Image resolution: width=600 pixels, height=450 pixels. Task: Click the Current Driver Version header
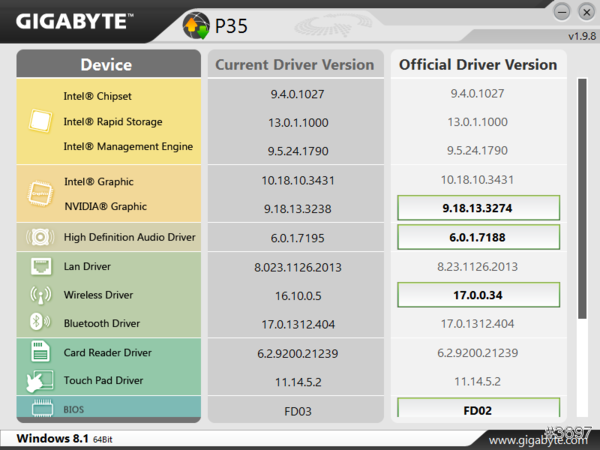point(296,65)
